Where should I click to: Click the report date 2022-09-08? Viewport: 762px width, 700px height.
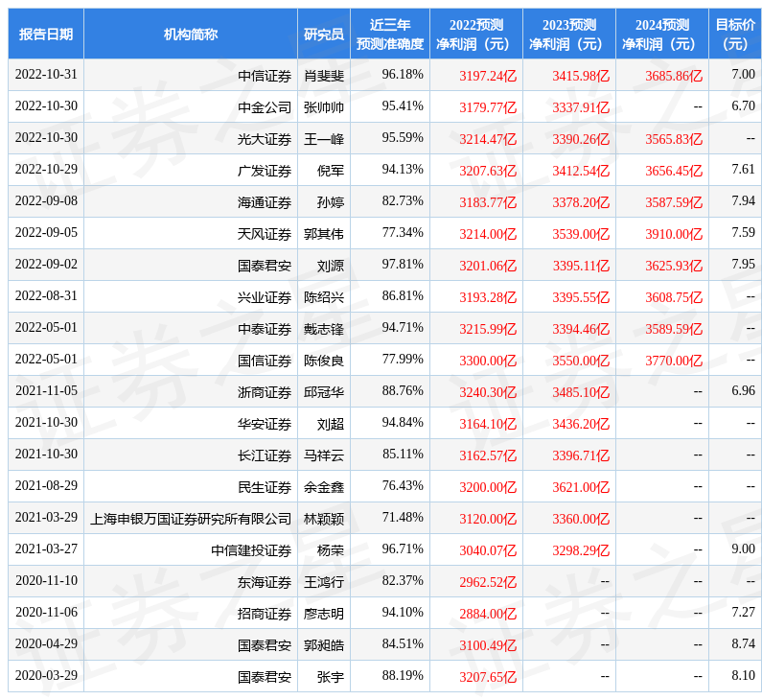(x=46, y=200)
